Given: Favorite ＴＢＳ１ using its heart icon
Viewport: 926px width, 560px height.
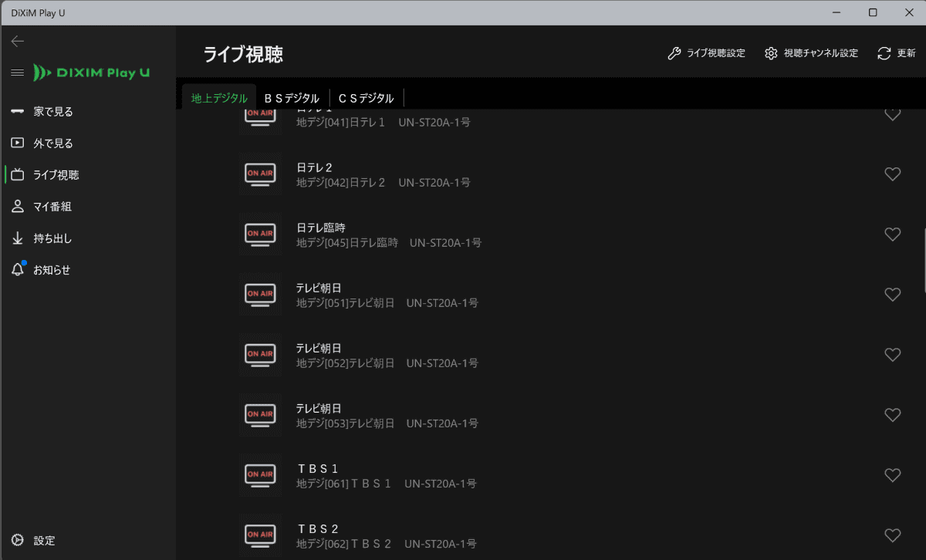Looking at the screenshot, I should tap(893, 475).
